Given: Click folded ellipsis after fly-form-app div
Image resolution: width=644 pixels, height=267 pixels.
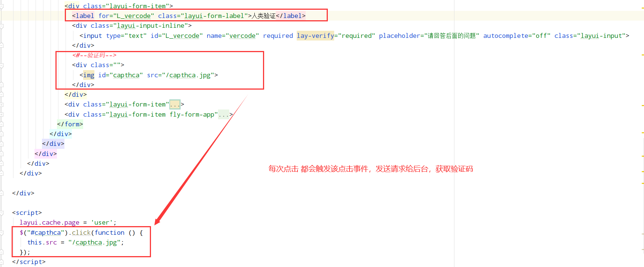Looking at the screenshot, I should [x=224, y=114].
